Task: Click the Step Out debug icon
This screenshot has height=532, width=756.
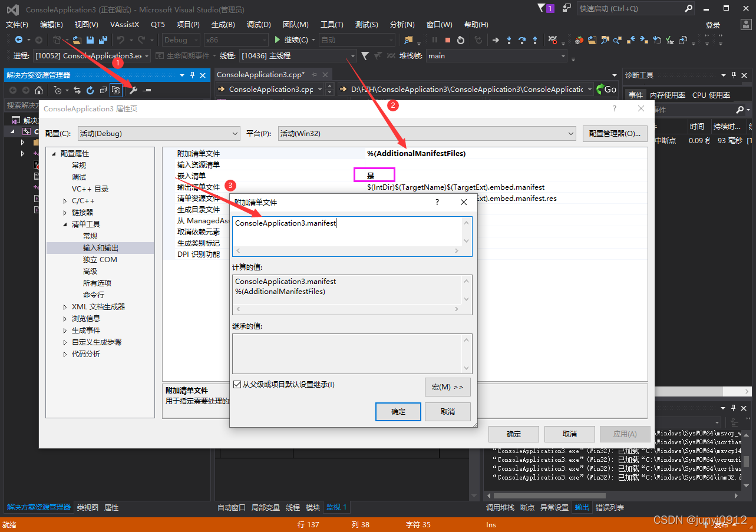Action: 535,40
